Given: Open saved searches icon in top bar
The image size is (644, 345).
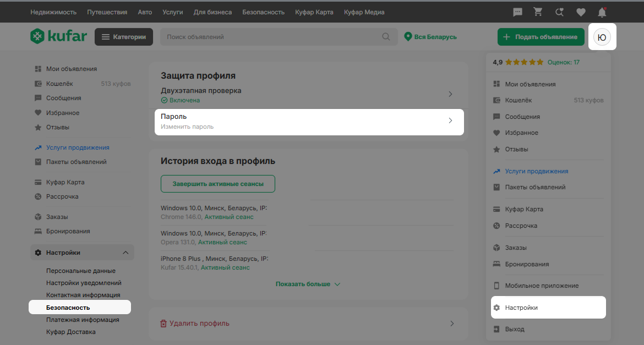Looking at the screenshot, I should point(559,12).
